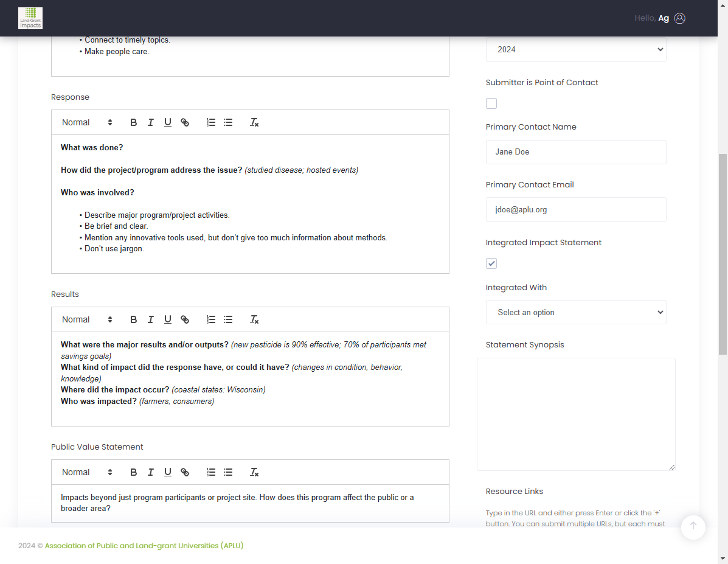728x564 pixels.
Task: Open Normal heading dropdown in Results editor
Action: pyautogui.click(x=87, y=319)
